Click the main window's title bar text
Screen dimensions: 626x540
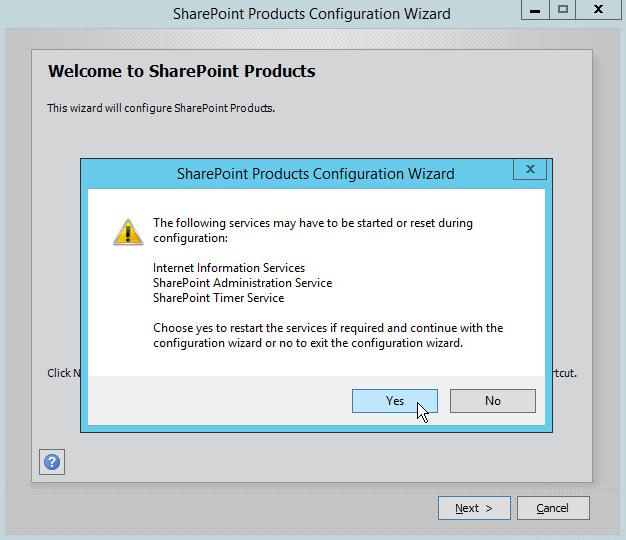point(311,14)
